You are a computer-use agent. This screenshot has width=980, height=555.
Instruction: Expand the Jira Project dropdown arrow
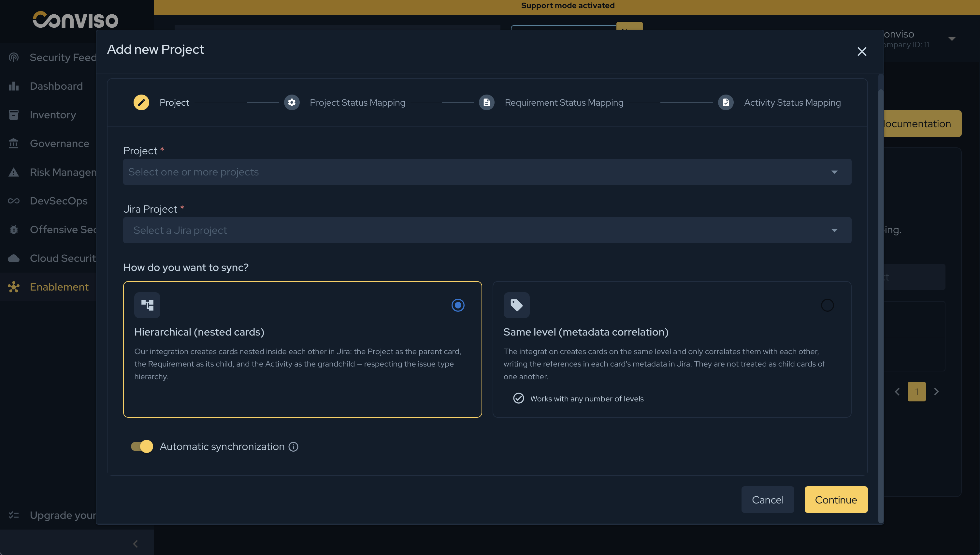tap(835, 230)
